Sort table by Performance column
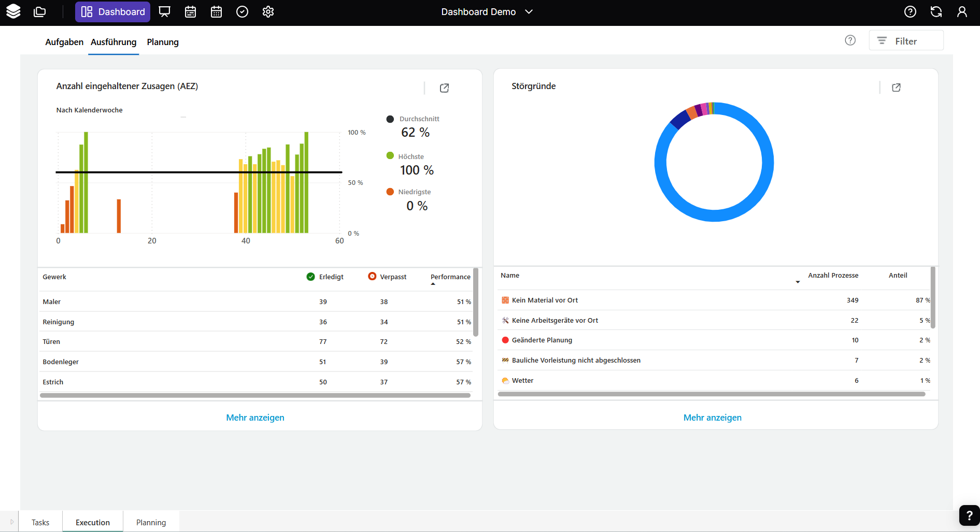980x532 pixels. point(450,277)
